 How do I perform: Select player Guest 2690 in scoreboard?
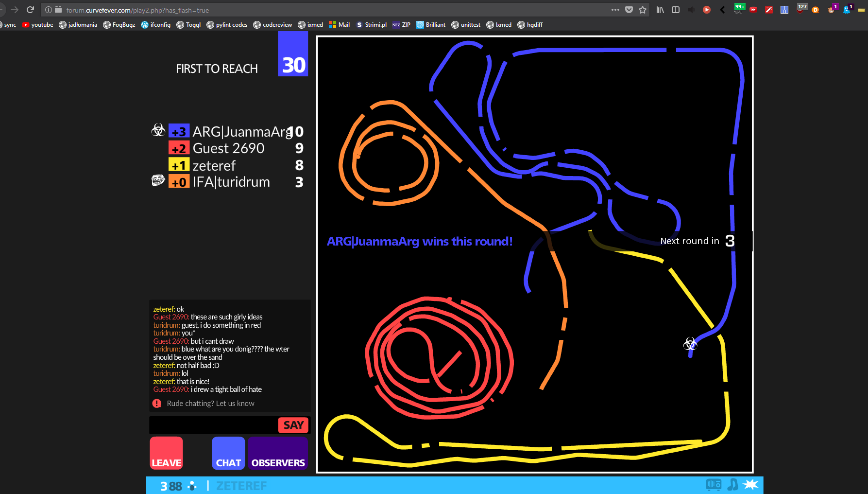228,148
